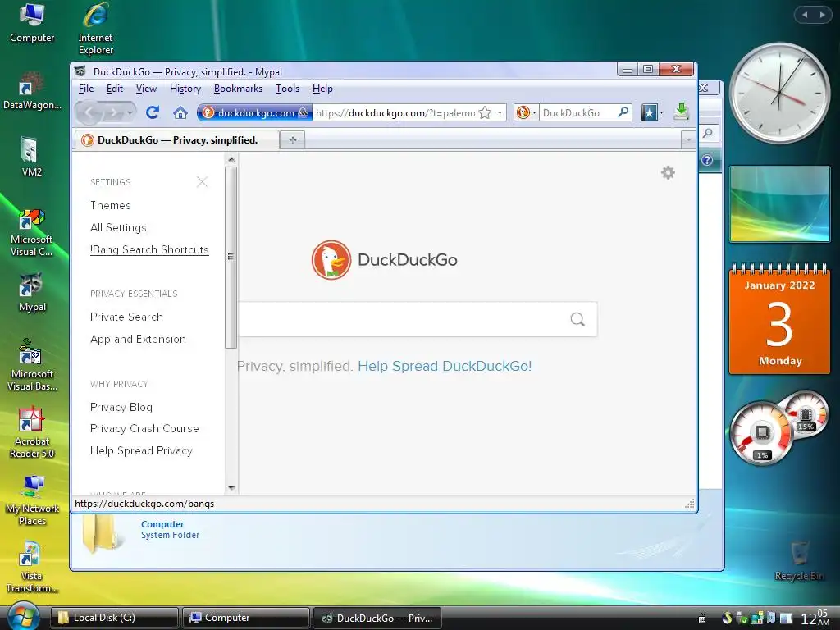Open Themes in the settings menu

point(111,205)
